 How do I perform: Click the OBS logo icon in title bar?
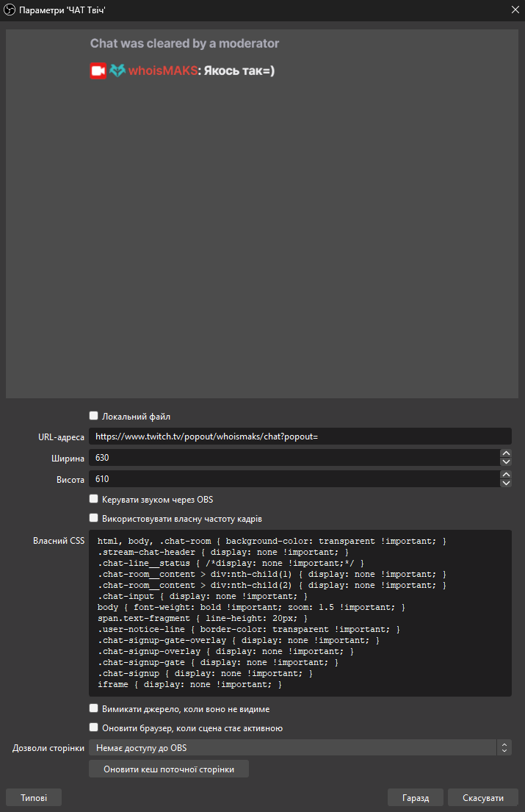(10, 10)
